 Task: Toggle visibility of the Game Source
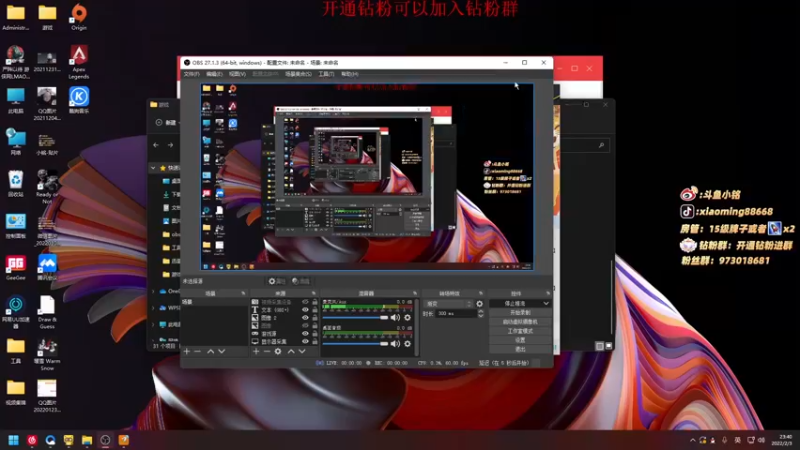305,333
